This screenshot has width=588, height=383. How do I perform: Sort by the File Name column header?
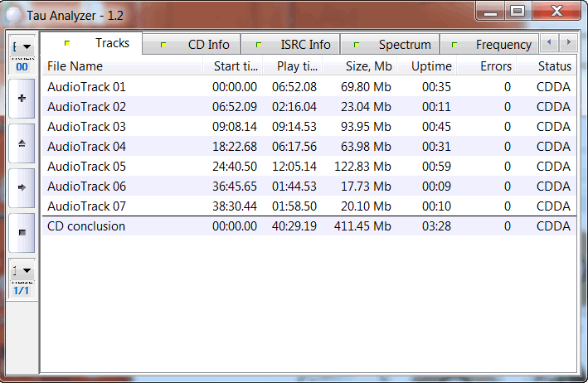point(123,66)
